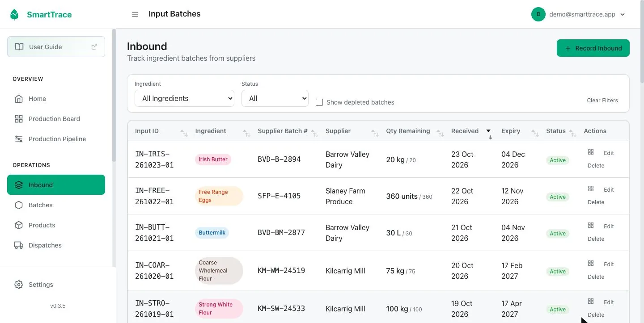Go to Dispatches page
This screenshot has width=644, height=323.
(56, 245)
